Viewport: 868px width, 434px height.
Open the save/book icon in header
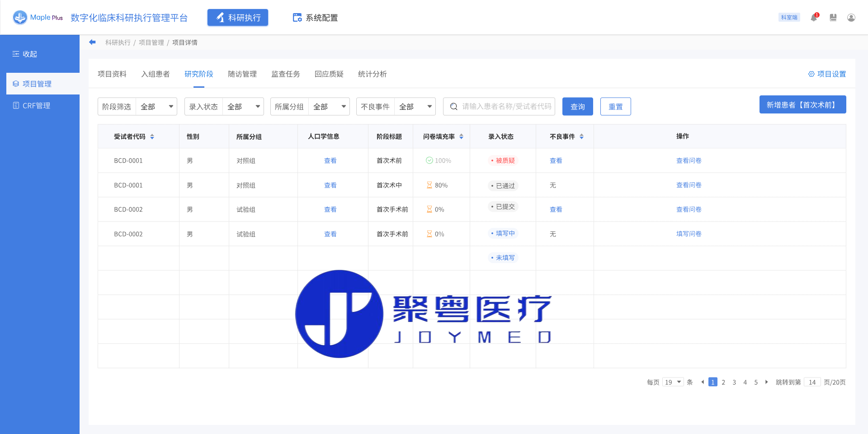coord(833,18)
